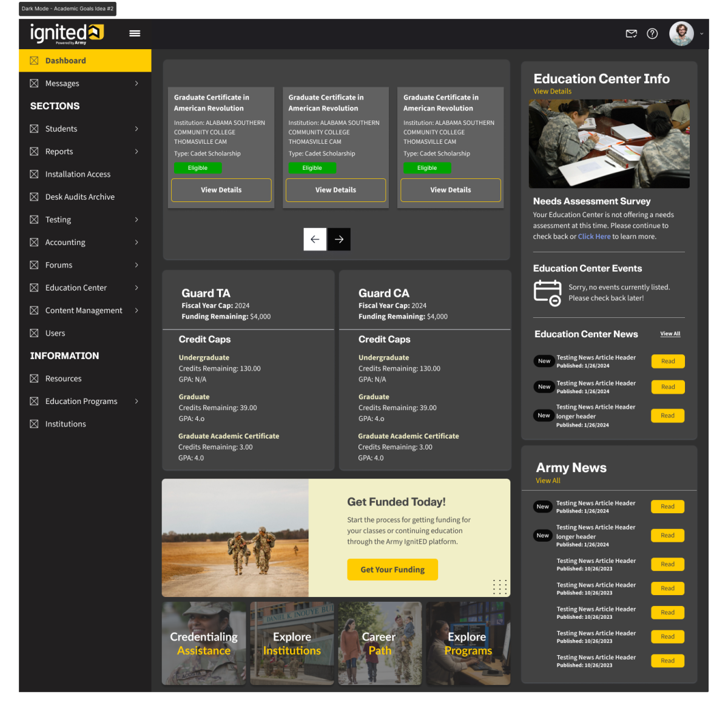Click the Get Your Funding button
This screenshot has width=728, height=711.
[x=393, y=570]
